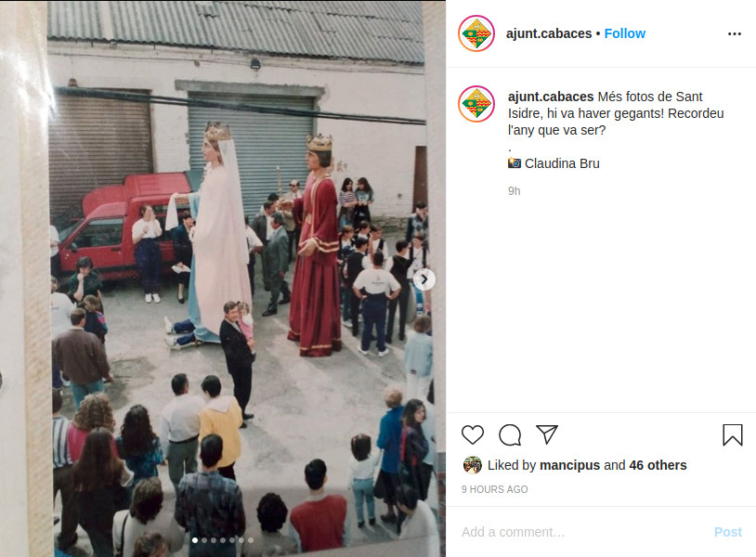
Task: Click mancipus's small avatar near likes
Action: [472, 465]
